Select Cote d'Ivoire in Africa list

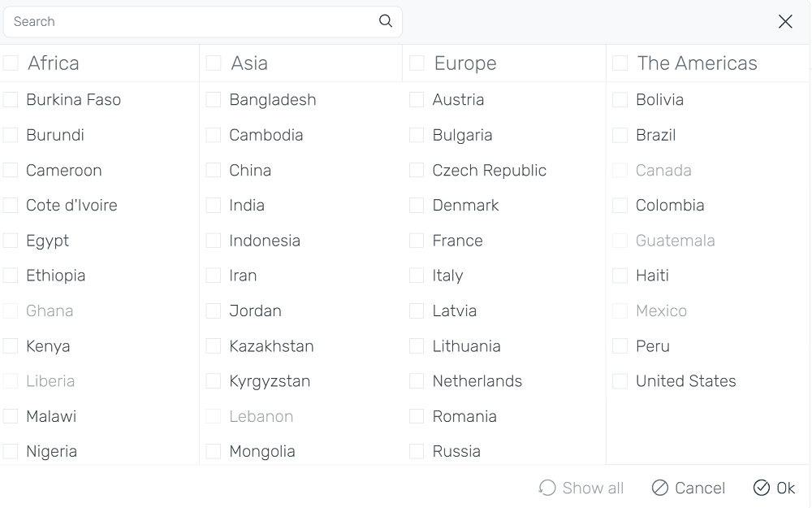11,206
